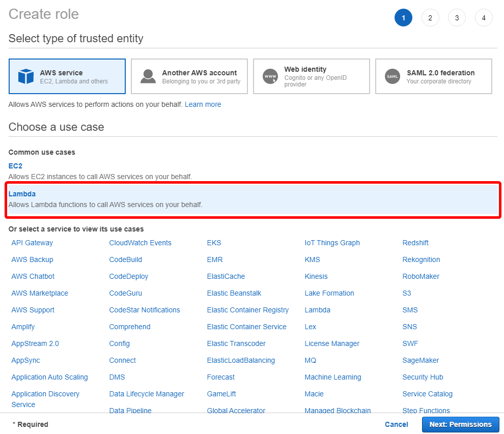Select Rekognition service
Viewport: 504px width, 434px height.
pyautogui.click(x=421, y=259)
